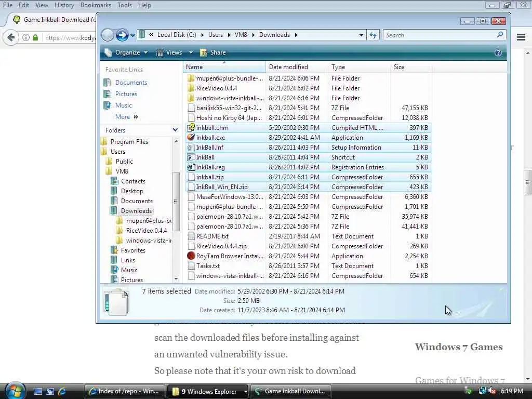Open Explorer help question mark icon
This screenshot has width=532, height=399.
(498, 52)
